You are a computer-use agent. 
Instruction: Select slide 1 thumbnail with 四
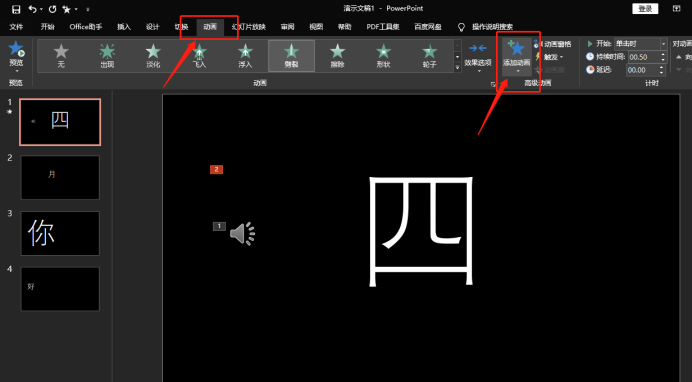[x=60, y=122]
